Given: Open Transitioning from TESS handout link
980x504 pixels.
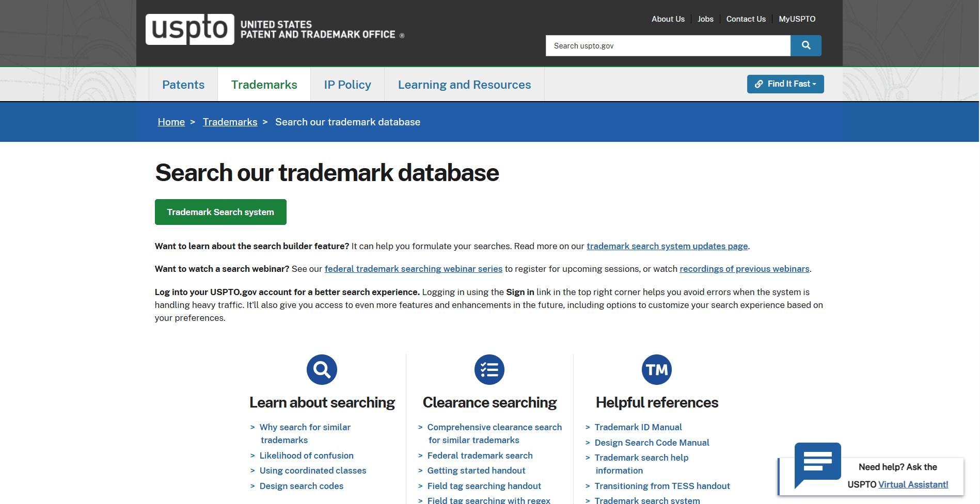Looking at the screenshot, I should (662, 486).
